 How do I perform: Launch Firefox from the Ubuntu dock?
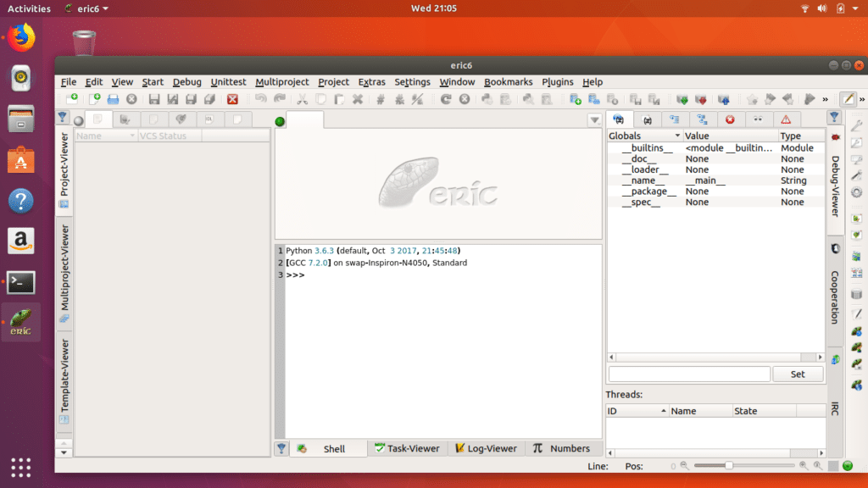(x=20, y=37)
